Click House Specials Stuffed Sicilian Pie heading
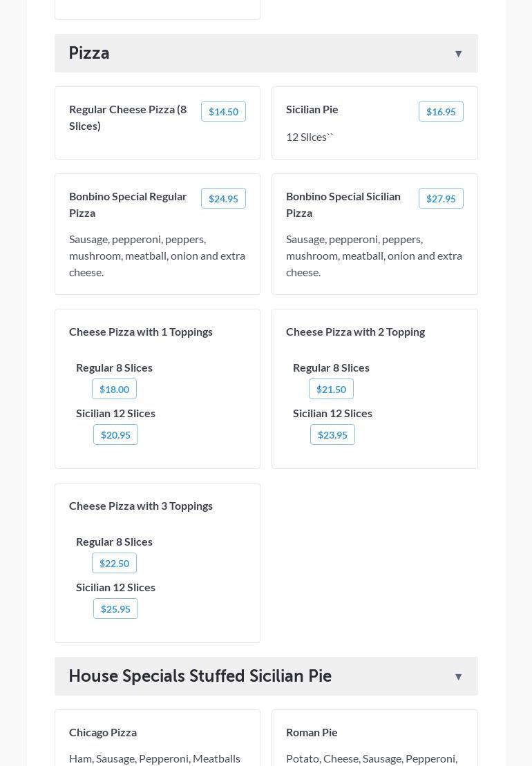 pyautogui.click(x=200, y=676)
